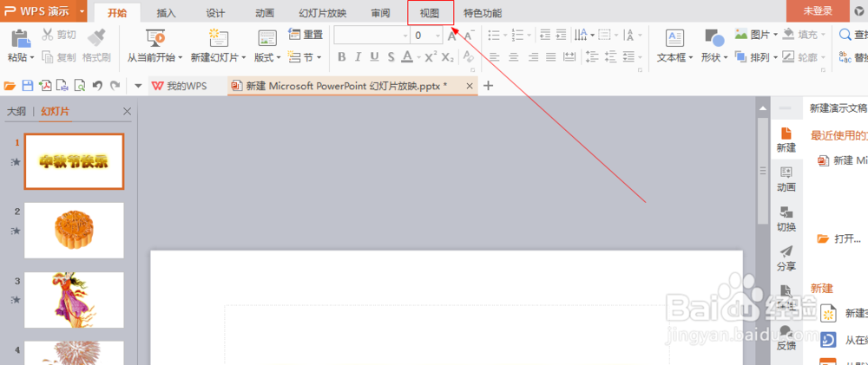This screenshot has height=365, width=868.
Task: Justify the paragraph text
Action: point(551,57)
